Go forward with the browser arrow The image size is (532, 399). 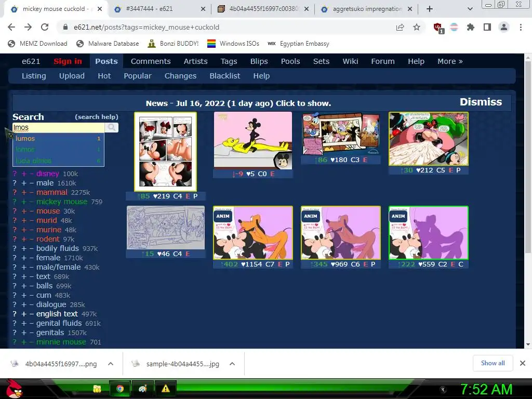click(x=28, y=27)
